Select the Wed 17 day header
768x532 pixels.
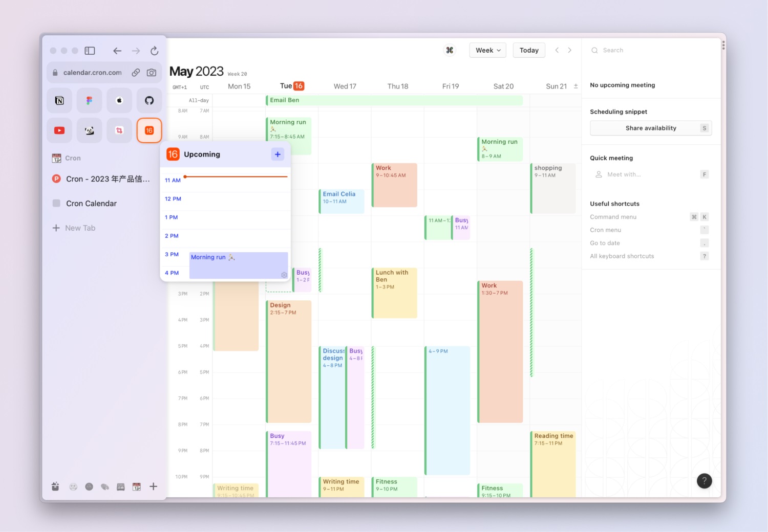(345, 86)
